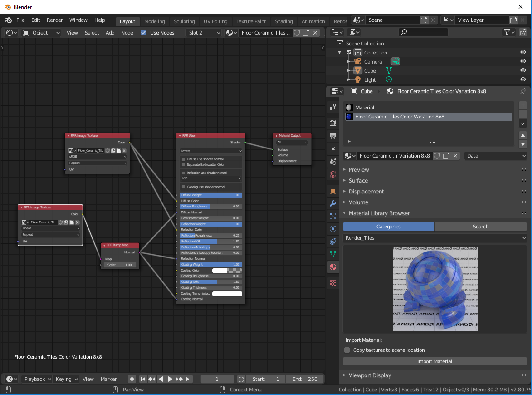Enable Diffuse use shader normal checkbox
The width and height of the screenshot is (532, 395).
184,159
